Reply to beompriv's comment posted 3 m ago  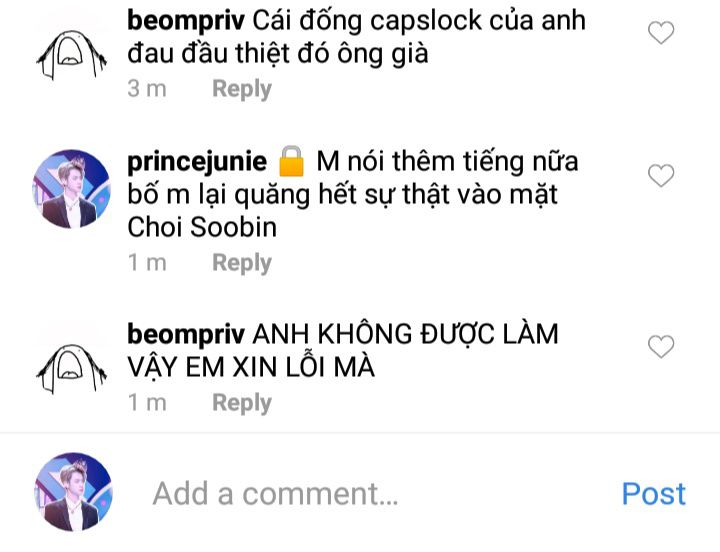tap(242, 88)
